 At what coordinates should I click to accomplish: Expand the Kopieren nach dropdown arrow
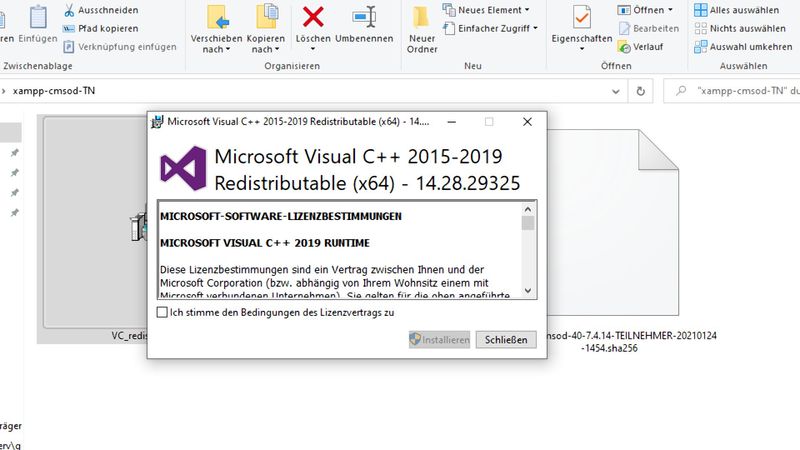coord(277,49)
